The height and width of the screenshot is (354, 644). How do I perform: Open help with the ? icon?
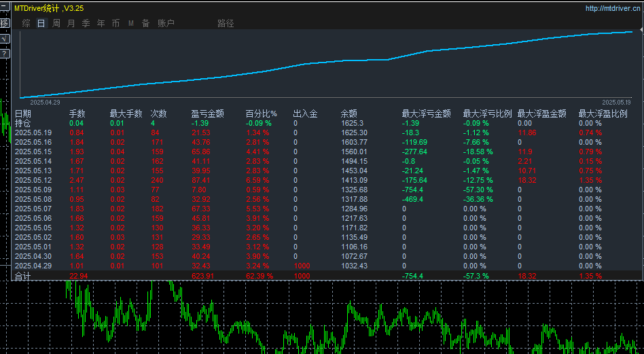pos(4,54)
